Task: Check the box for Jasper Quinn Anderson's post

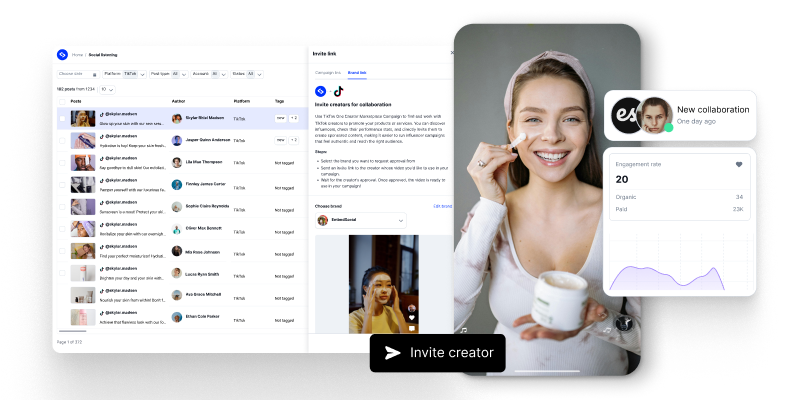Action: (x=62, y=140)
